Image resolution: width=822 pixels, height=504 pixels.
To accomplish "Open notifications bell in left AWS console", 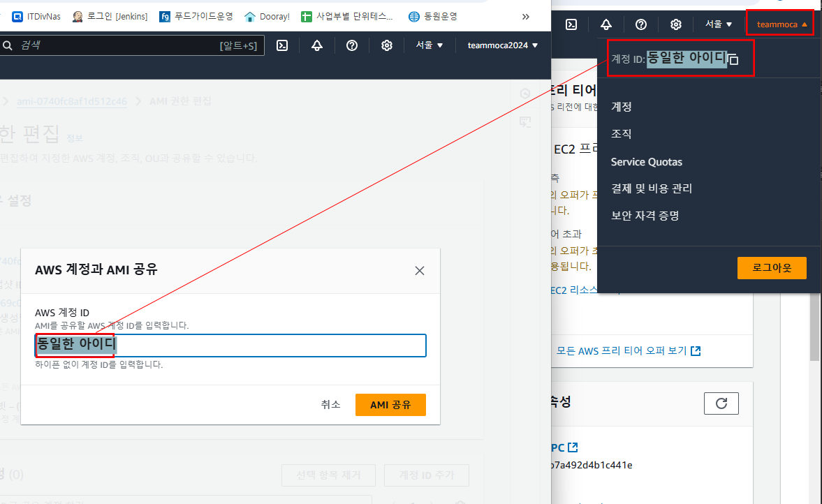I will coord(316,45).
